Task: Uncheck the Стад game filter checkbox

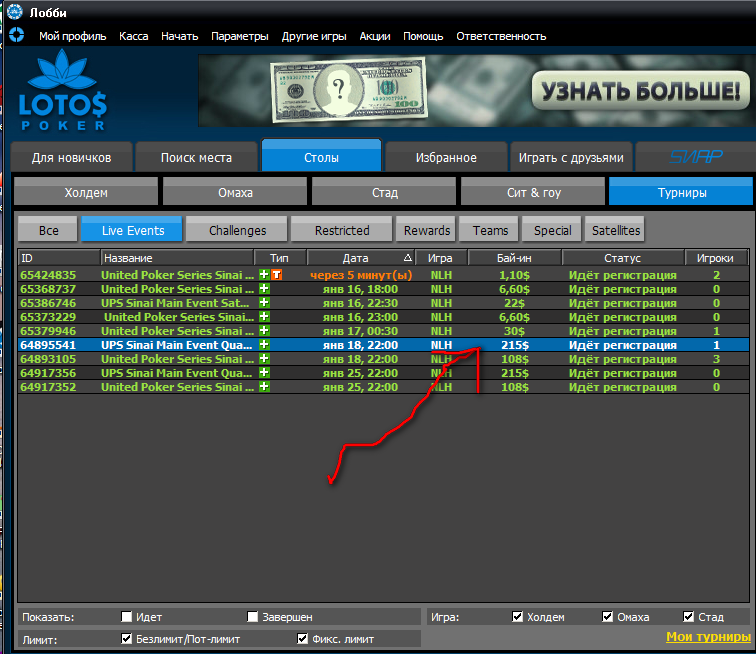Action: coord(688,616)
